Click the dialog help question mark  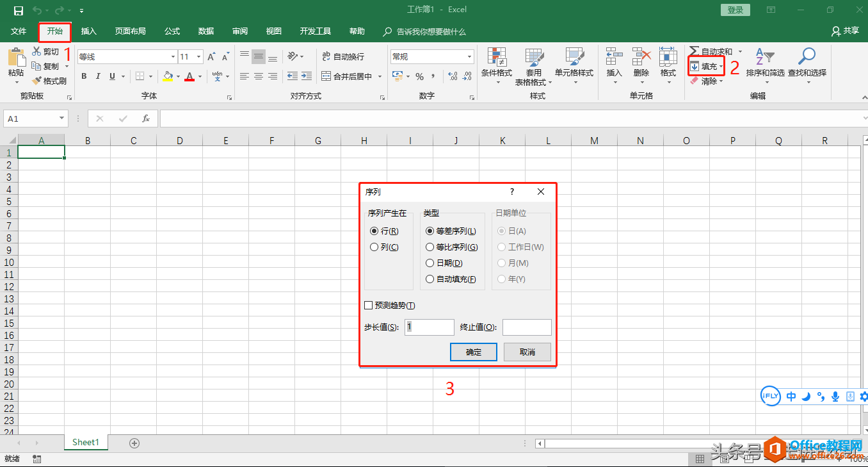click(x=512, y=192)
